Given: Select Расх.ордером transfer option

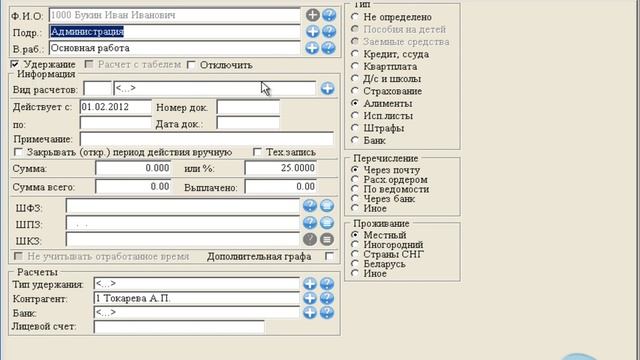Looking at the screenshot, I should point(355,179).
